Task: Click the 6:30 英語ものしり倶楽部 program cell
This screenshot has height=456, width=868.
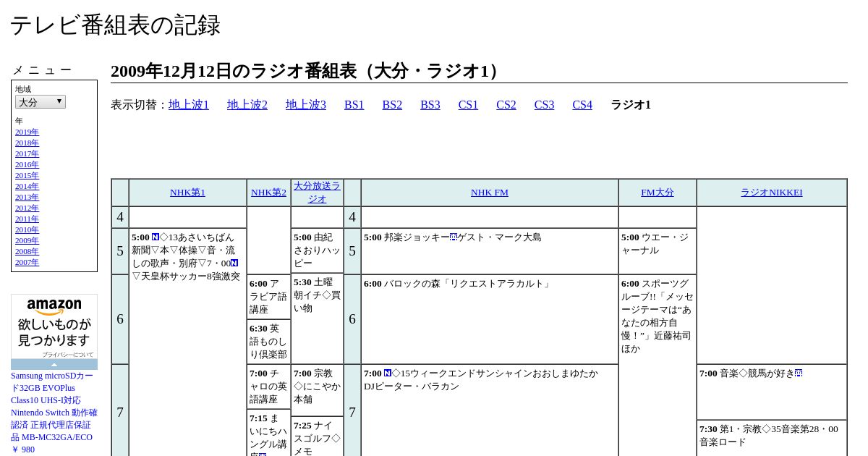Action: tap(268, 342)
